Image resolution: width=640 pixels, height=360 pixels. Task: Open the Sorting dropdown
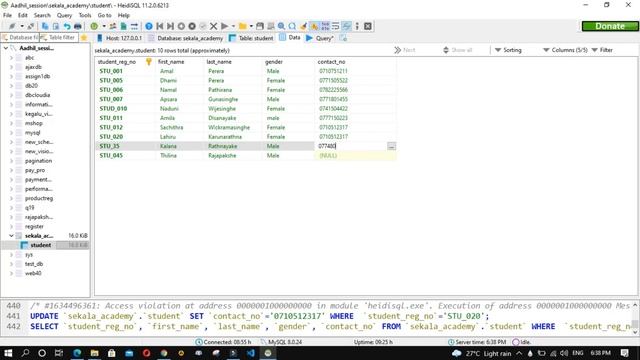click(x=508, y=50)
